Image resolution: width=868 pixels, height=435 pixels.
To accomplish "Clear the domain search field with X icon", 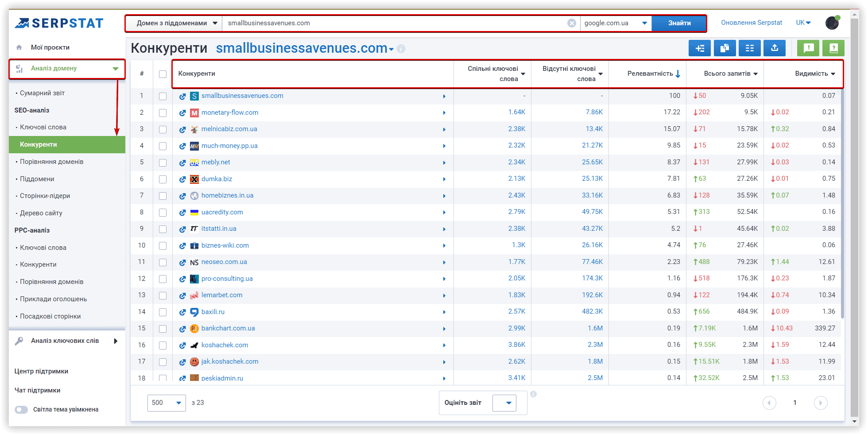I will pos(572,23).
